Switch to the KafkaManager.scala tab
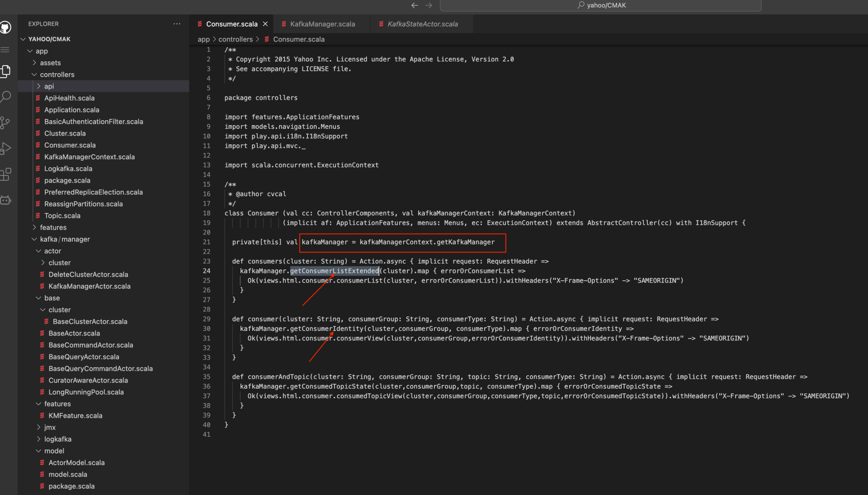This screenshot has width=868, height=495. click(x=322, y=24)
